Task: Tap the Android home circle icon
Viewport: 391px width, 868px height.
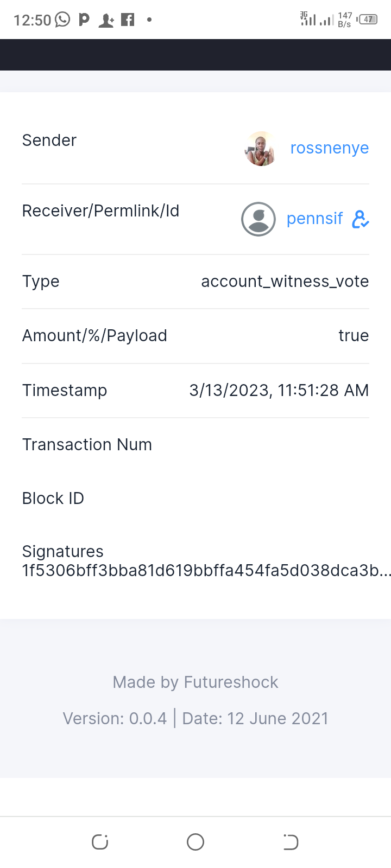Action: [195, 842]
